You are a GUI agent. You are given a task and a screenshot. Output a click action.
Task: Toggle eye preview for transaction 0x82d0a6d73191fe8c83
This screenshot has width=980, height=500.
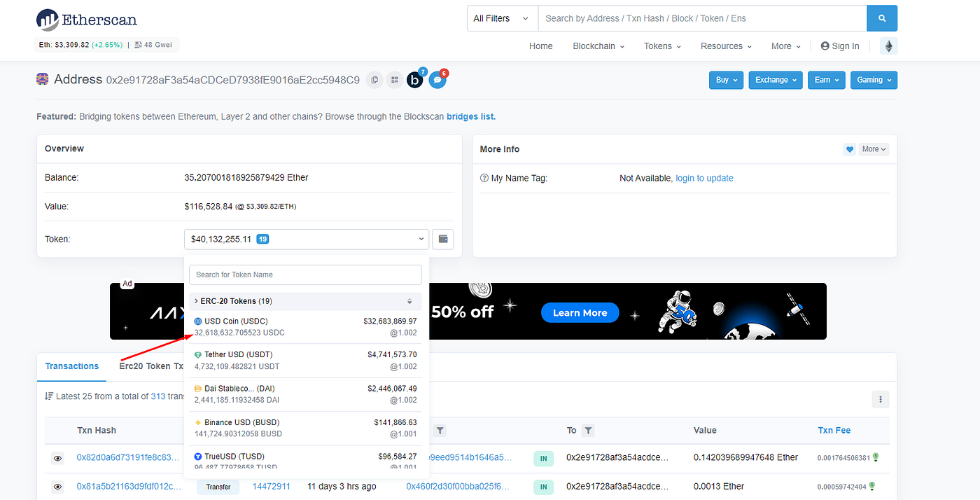point(58,458)
